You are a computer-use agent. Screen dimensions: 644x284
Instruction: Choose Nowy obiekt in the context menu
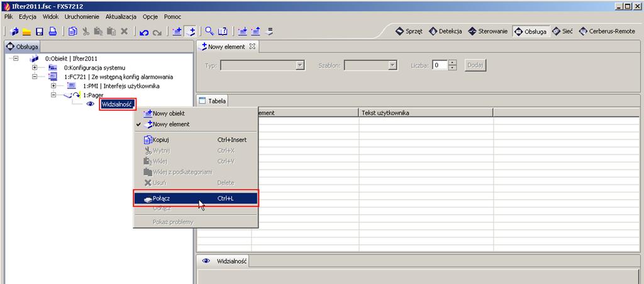pyautogui.click(x=196, y=113)
